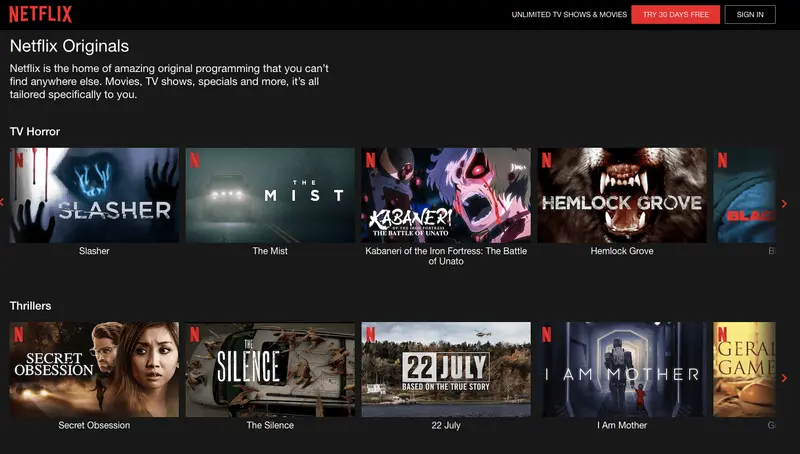Open The Silence thumbnail
800x454 pixels.
(270, 369)
